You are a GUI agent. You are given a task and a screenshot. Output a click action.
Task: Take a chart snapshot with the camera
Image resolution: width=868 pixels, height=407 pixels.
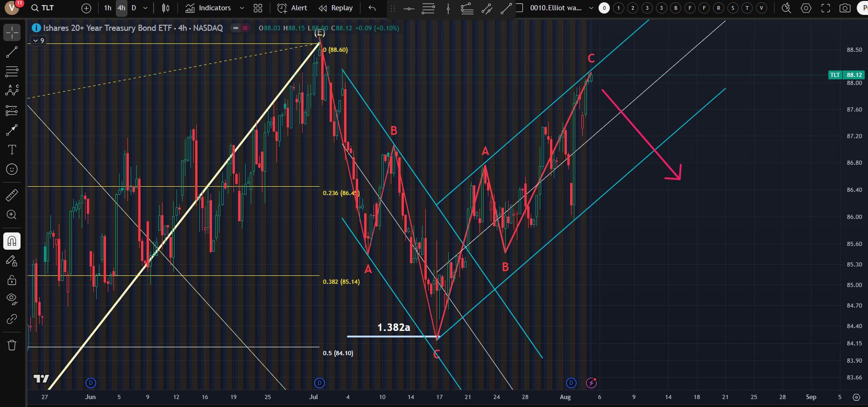click(x=845, y=8)
